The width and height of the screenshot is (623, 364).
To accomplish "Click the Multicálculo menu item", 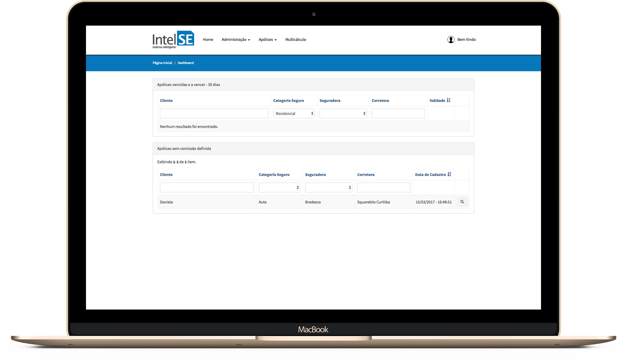I will (296, 39).
